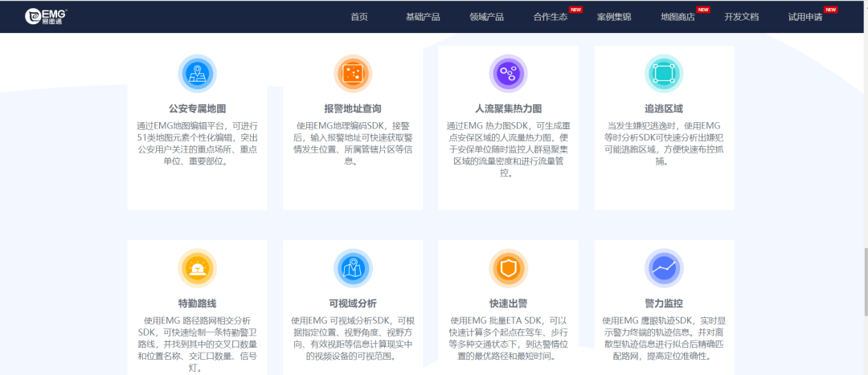Click the 可视域分析 description paragraph
The image size is (868, 375).
pos(353,338)
